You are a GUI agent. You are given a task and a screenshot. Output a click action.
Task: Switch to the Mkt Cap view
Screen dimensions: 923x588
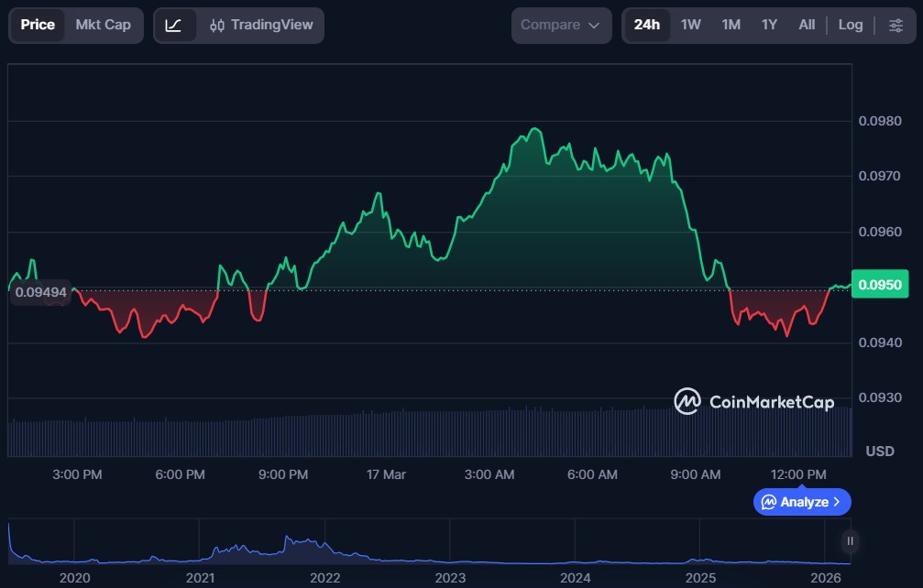(103, 25)
